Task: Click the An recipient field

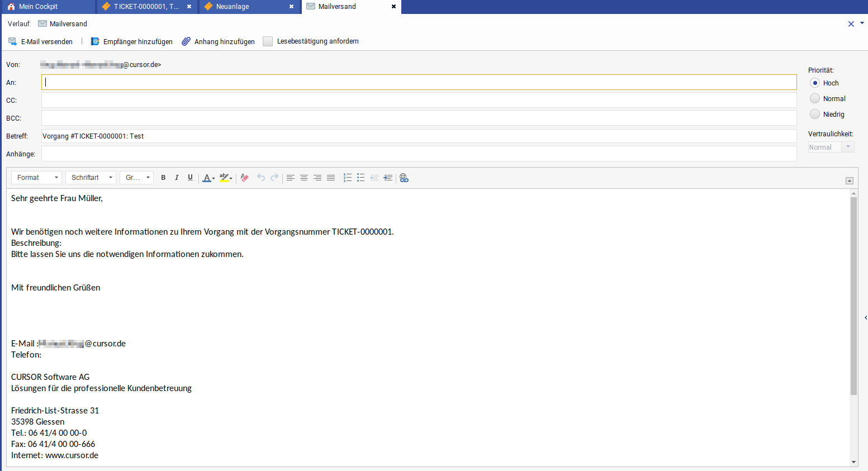Action: pyautogui.click(x=419, y=82)
